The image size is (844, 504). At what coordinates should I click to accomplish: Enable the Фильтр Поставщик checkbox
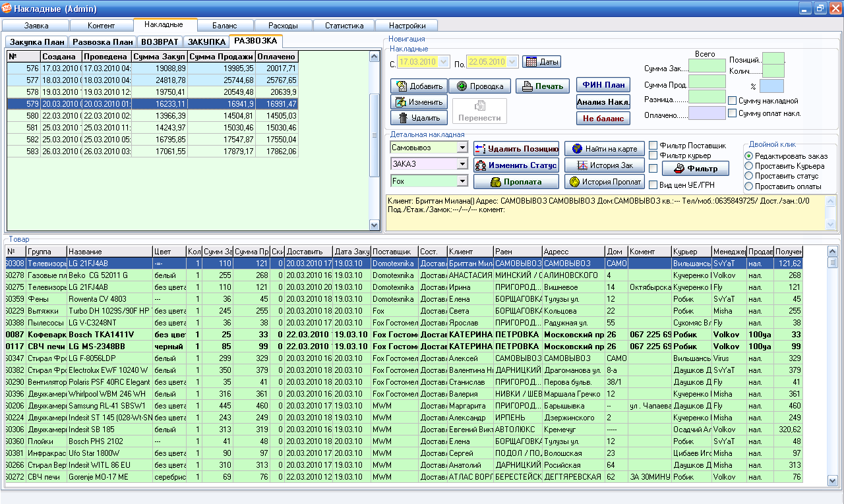click(653, 145)
